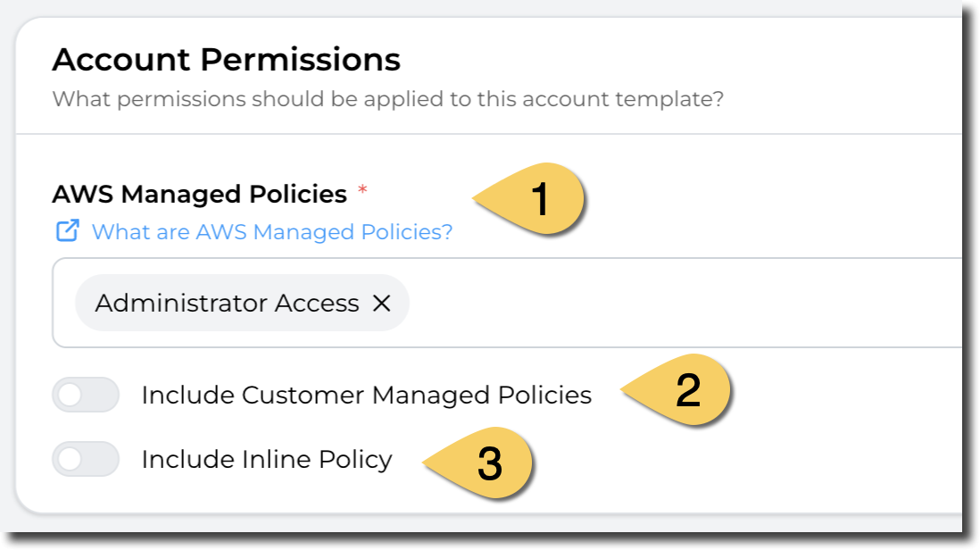Click the "AWS Managed Policies" field label
The image size is (980, 550).
coord(199,194)
